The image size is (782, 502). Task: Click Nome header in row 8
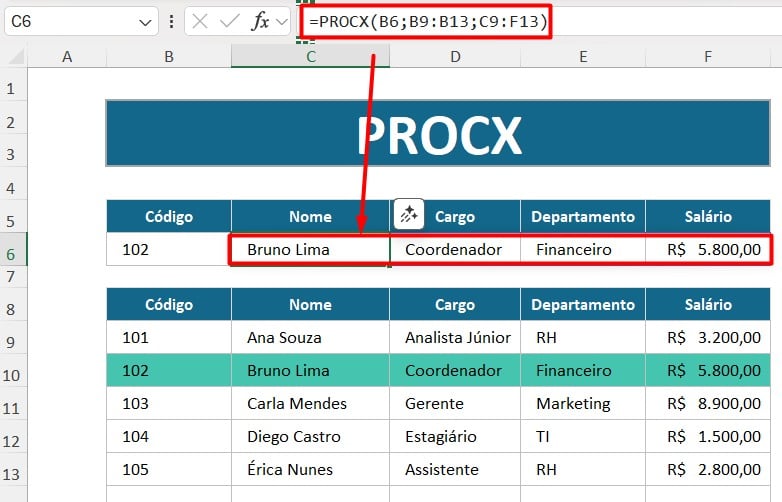pyautogui.click(x=310, y=304)
